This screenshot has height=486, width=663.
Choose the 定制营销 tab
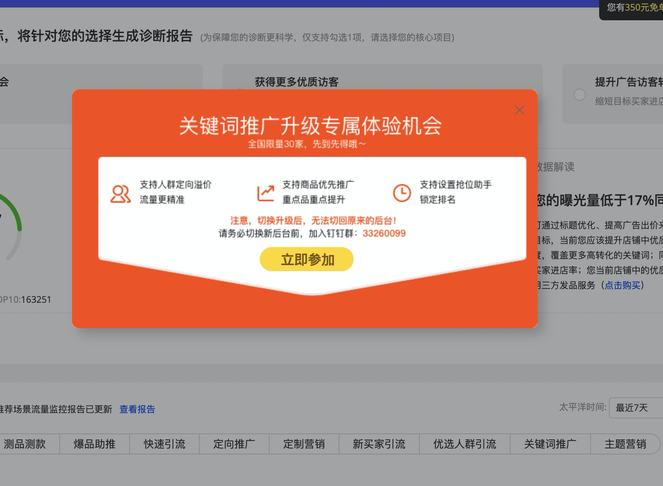click(304, 444)
